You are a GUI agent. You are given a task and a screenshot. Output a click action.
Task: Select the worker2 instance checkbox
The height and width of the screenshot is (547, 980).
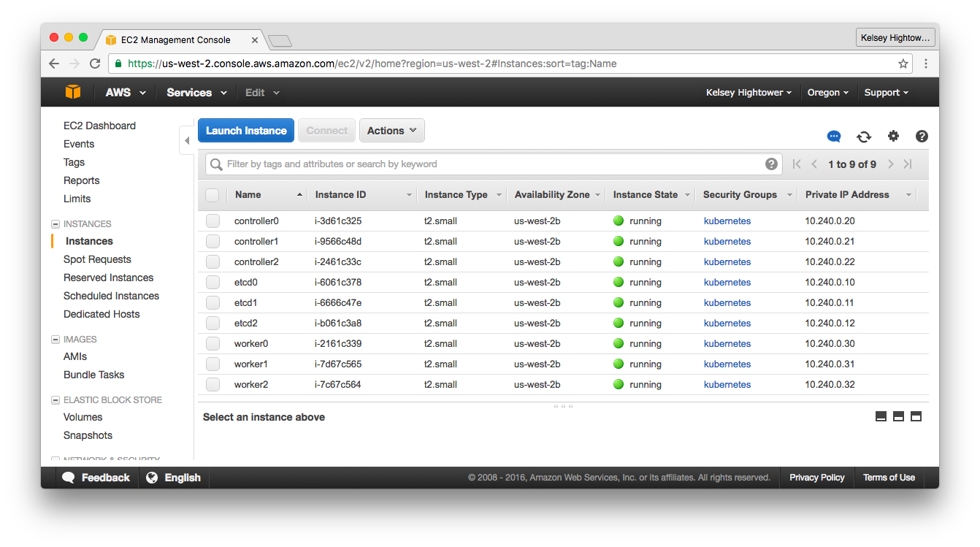211,384
